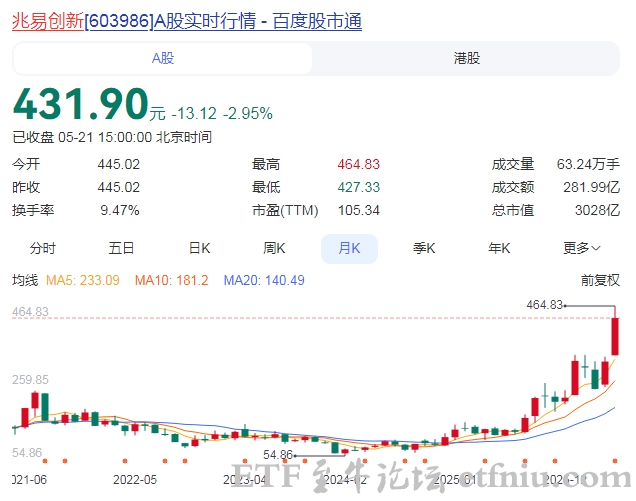Click the 54.86 low-price marker on chart
Screen dimensions: 636x501
[278, 455]
